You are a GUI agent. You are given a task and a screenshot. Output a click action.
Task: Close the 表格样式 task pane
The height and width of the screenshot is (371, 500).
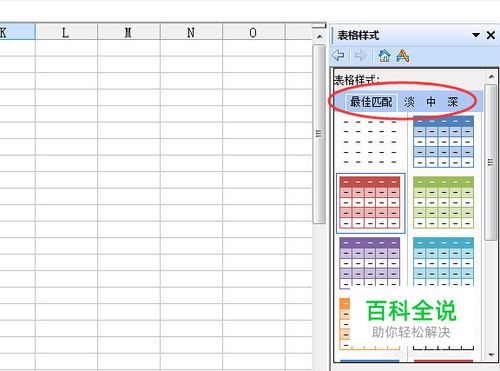click(x=491, y=35)
